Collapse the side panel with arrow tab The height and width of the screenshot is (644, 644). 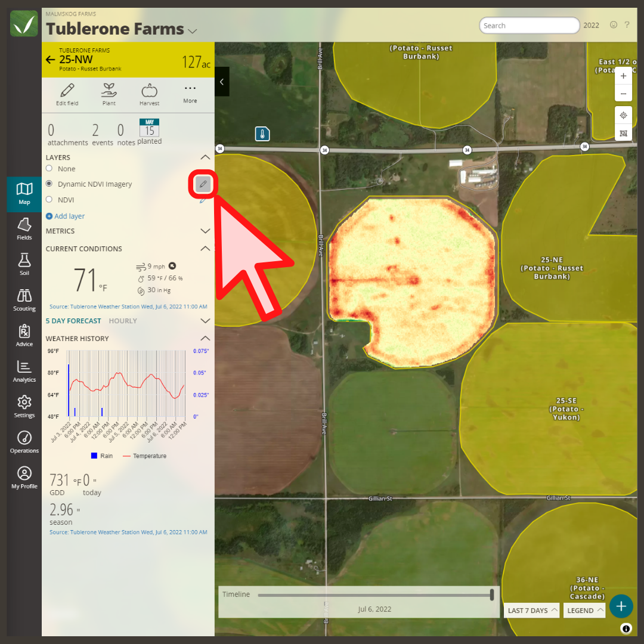(x=222, y=82)
